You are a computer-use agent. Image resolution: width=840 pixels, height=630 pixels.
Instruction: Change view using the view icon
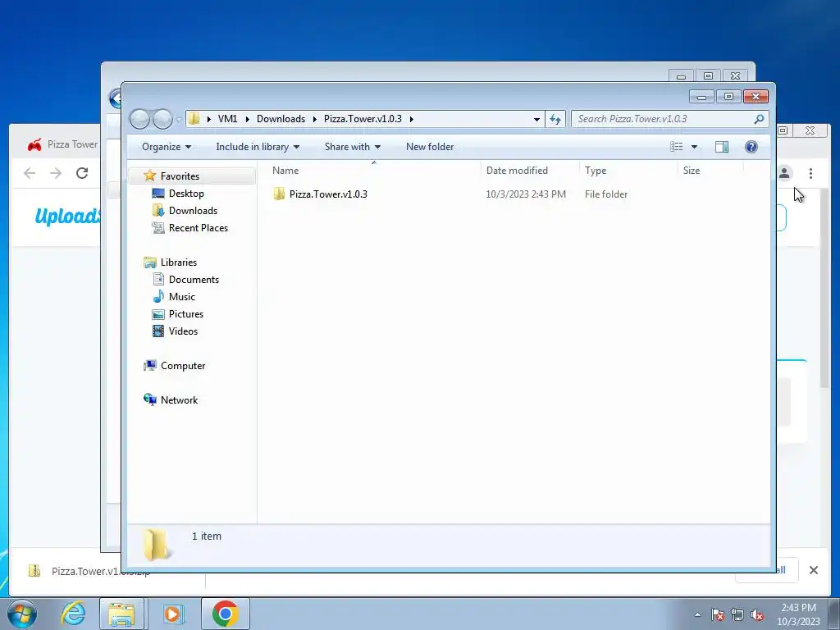[677, 147]
